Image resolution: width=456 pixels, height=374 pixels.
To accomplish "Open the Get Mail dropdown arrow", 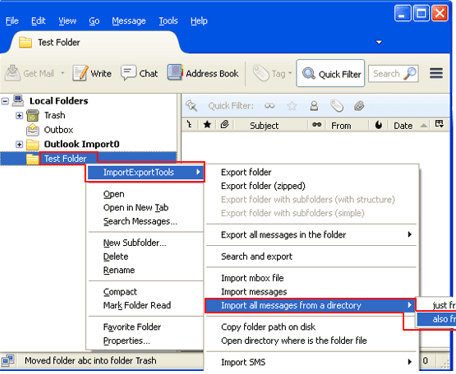I will click(x=62, y=73).
